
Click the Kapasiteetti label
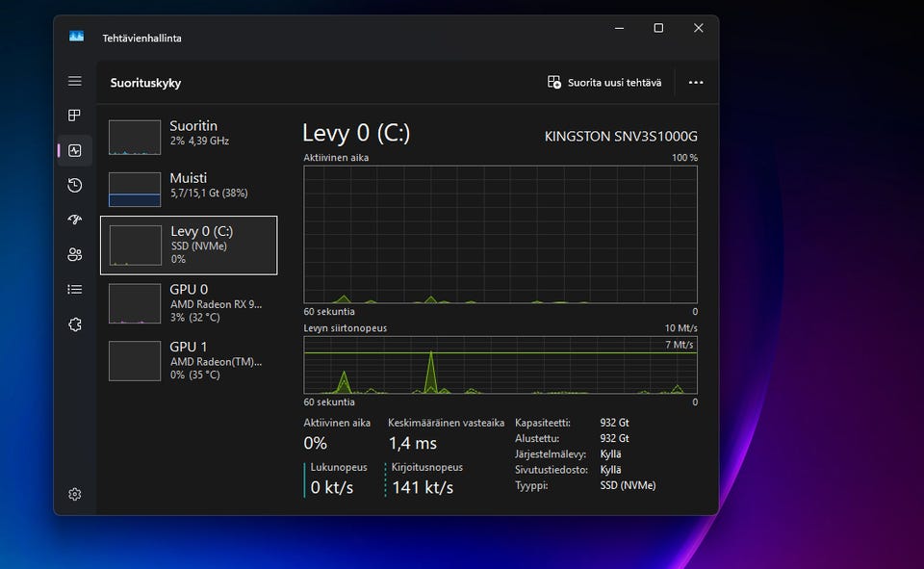point(543,423)
